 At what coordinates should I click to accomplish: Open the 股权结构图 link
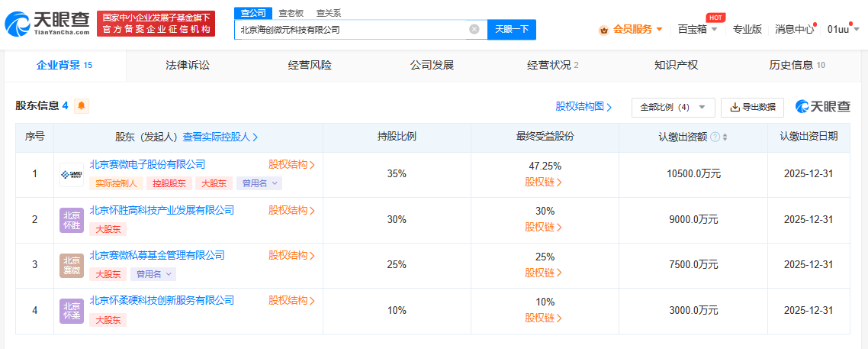coord(583,107)
